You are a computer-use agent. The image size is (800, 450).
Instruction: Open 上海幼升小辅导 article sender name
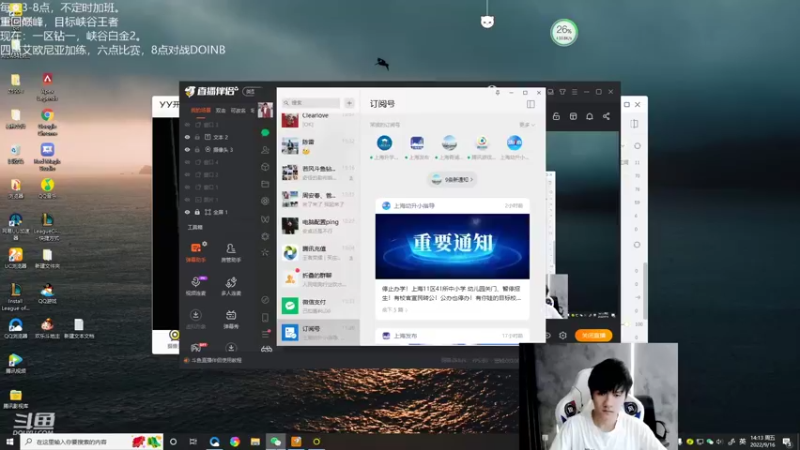click(414, 206)
